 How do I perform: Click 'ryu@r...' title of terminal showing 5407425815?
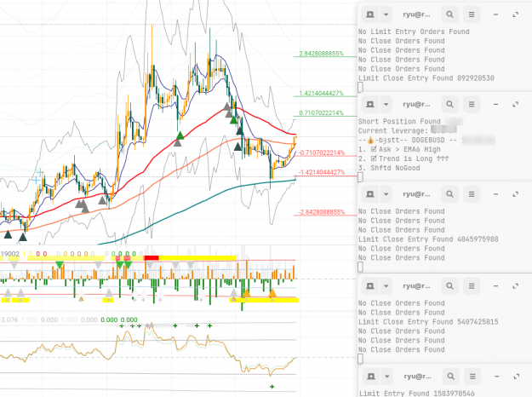tap(416, 286)
